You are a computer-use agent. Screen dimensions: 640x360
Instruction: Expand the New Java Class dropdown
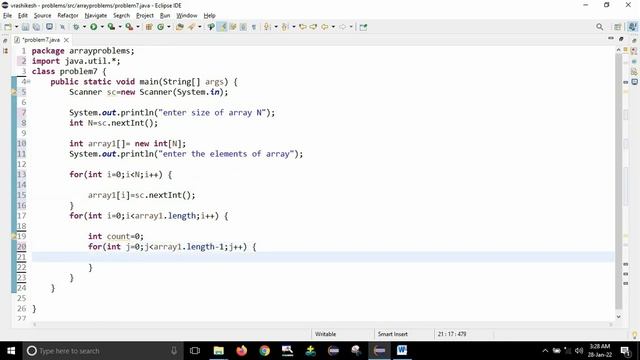[x=169, y=27]
